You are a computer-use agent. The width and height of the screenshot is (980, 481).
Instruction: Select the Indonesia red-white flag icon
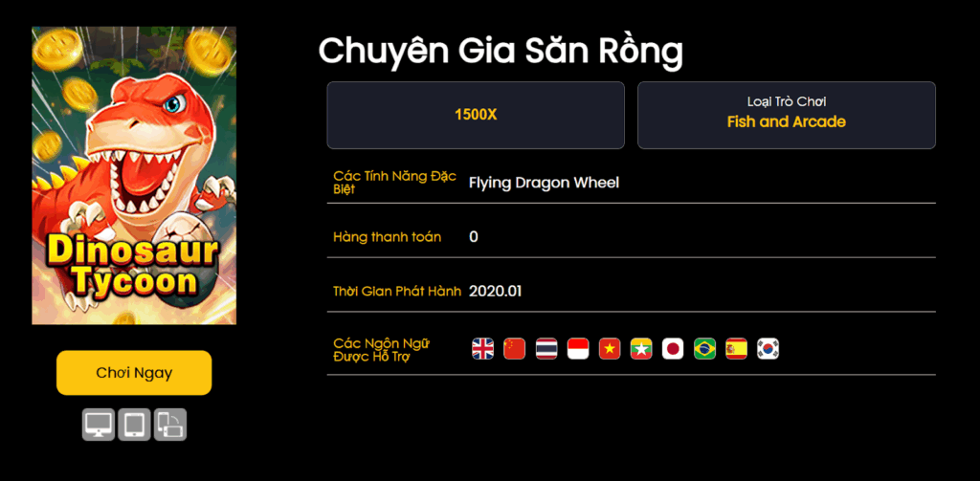click(578, 349)
